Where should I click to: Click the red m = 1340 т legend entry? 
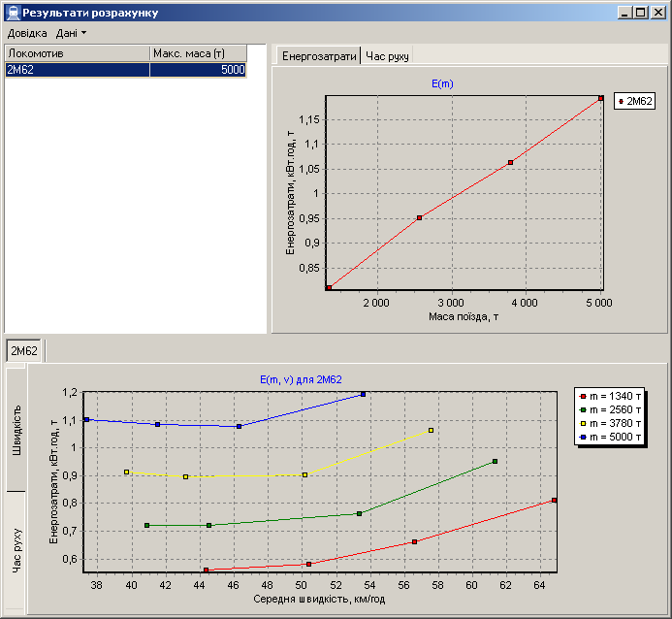pyautogui.click(x=611, y=396)
